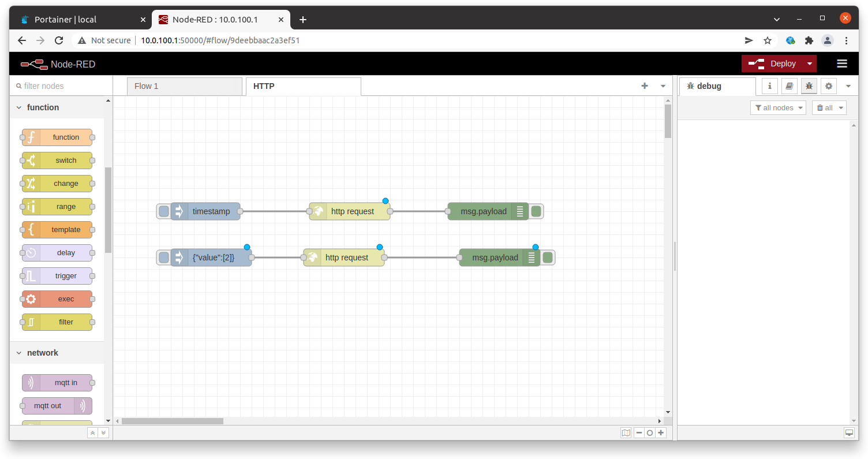The image size is (868, 459).
Task: Toggle the navigator map icon
Action: pyautogui.click(x=626, y=433)
